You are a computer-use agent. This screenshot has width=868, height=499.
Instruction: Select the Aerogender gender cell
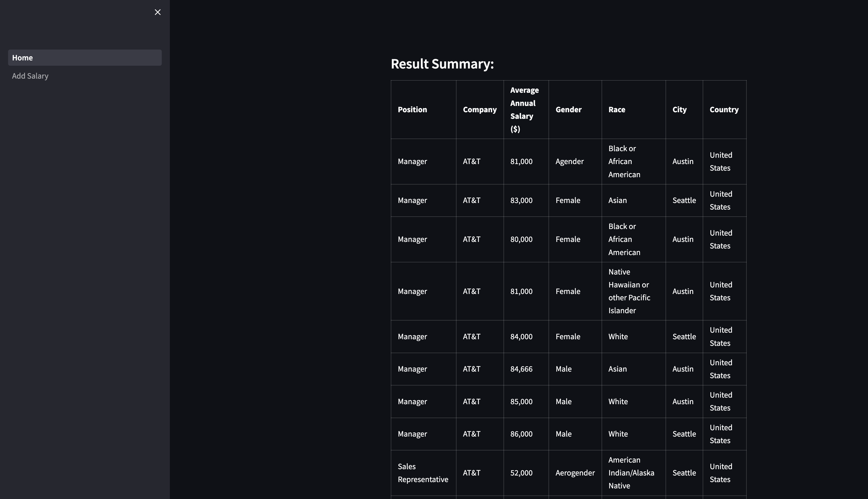pyautogui.click(x=575, y=473)
